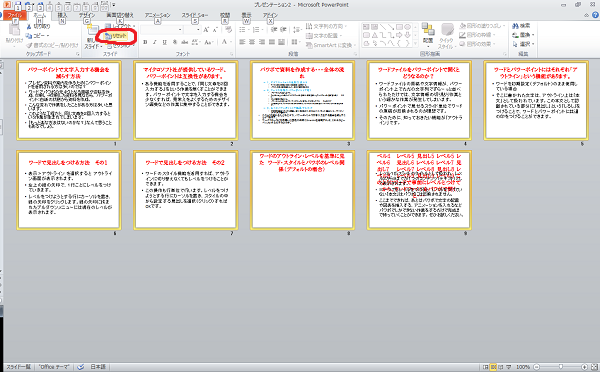Open 図形の効果 shape effects menu
Screen dimensions: 600x372
pyautogui.click(x=477, y=44)
